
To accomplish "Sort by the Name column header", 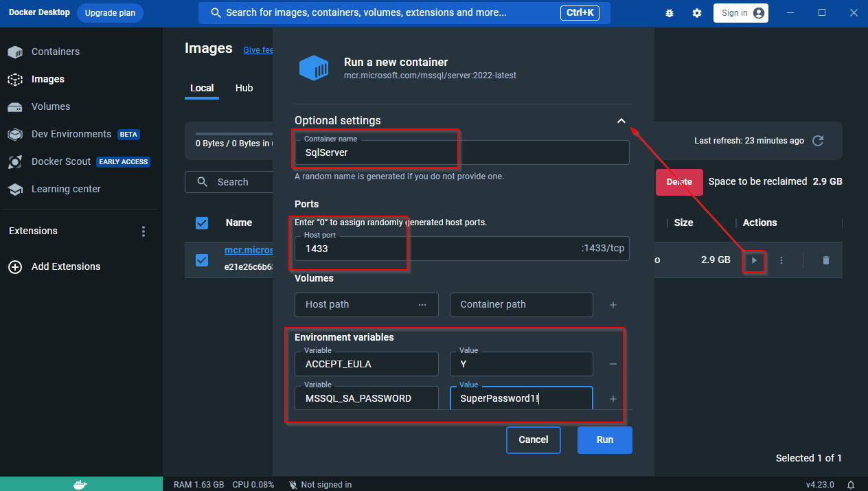I will [x=239, y=223].
